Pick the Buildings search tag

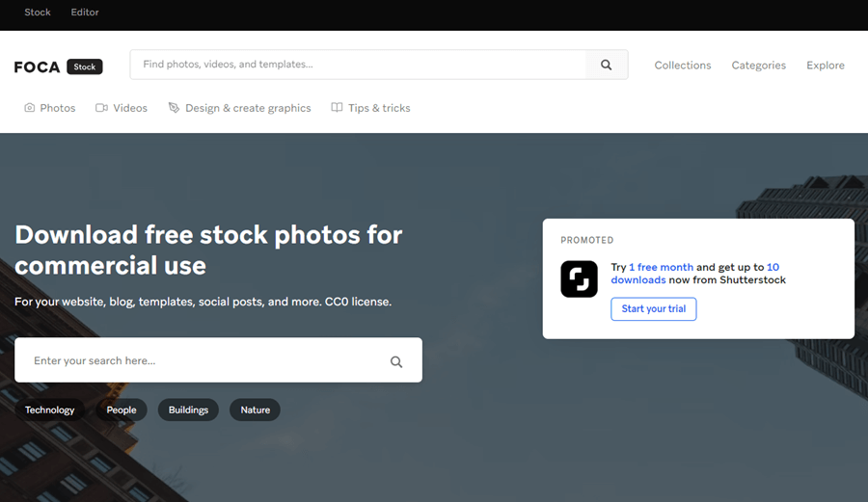point(188,410)
